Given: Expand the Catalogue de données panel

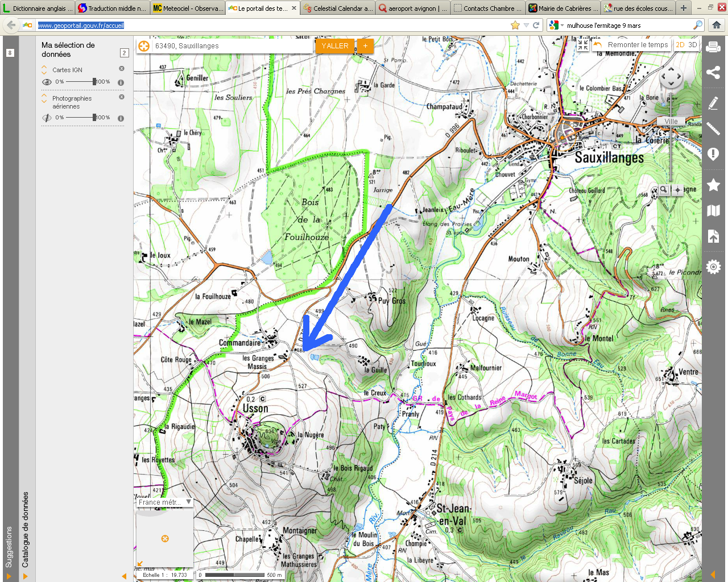Looking at the screenshot, I should coord(25,529).
